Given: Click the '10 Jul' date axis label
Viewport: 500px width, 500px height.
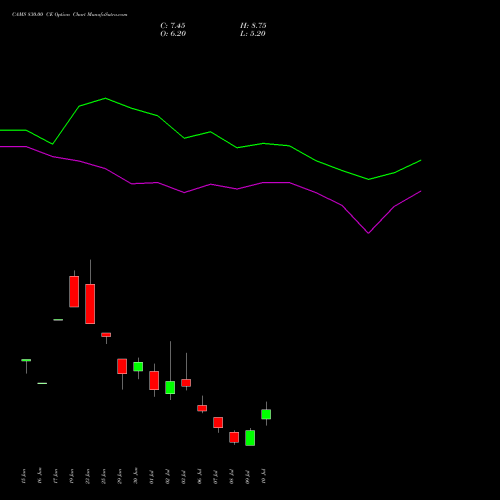Looking at the screenshot, I should [x=264, y=476].
